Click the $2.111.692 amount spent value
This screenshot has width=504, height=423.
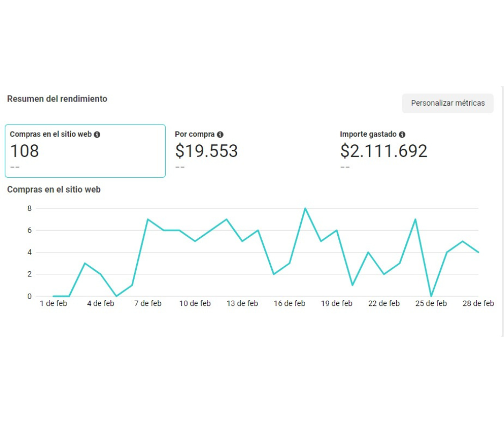384,151
